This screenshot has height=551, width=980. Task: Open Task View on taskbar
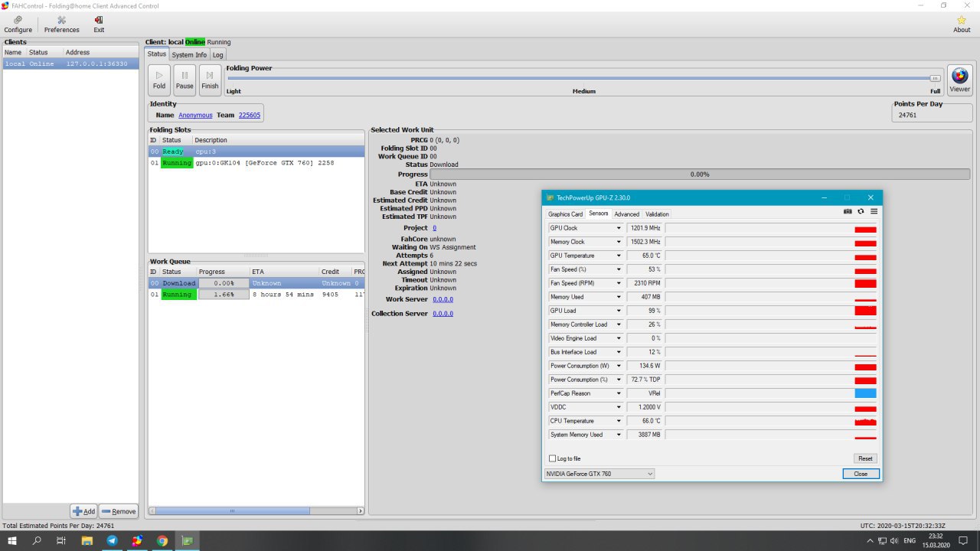[61, 540]
